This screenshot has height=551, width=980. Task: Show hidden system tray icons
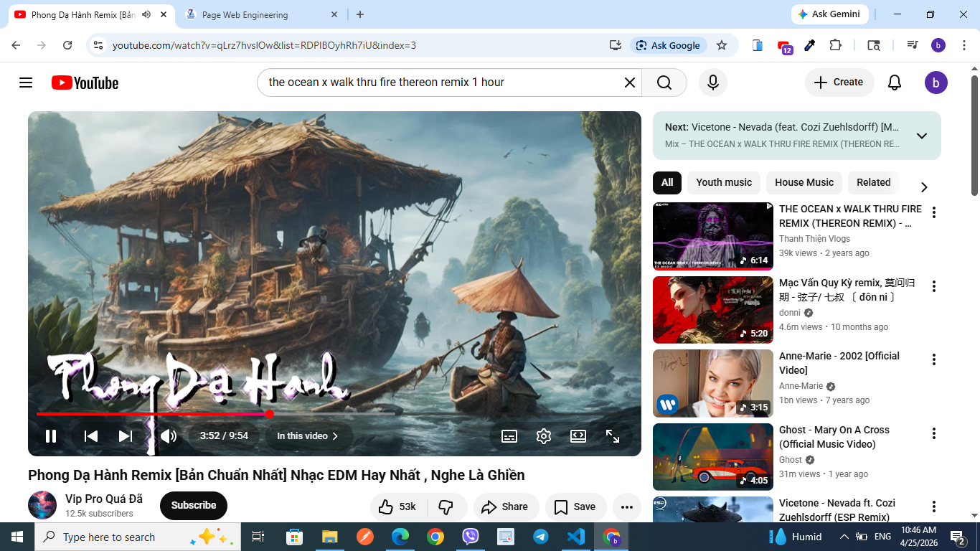844,537
